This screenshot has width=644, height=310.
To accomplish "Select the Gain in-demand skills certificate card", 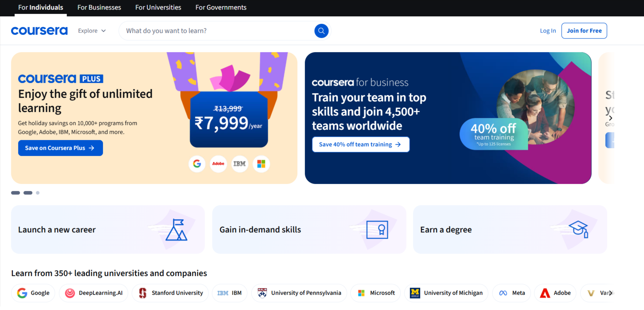I will (x=309, y=230).
